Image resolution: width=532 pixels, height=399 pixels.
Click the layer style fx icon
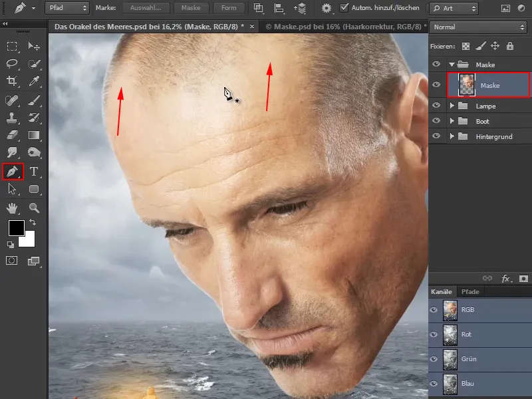click(505, 277)
